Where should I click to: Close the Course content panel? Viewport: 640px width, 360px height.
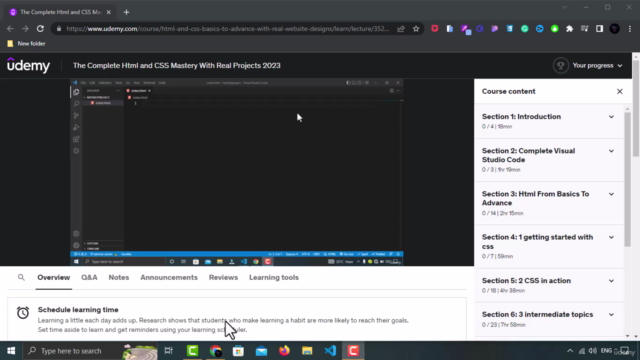point(620,91)
